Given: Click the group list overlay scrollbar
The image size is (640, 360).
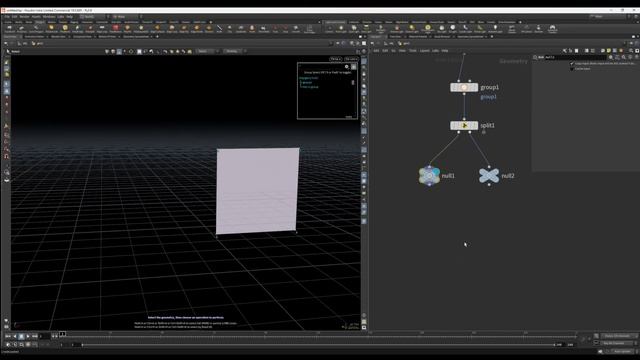Looking at the screenshot, I should pyautogui.click(x=353, y=82).
